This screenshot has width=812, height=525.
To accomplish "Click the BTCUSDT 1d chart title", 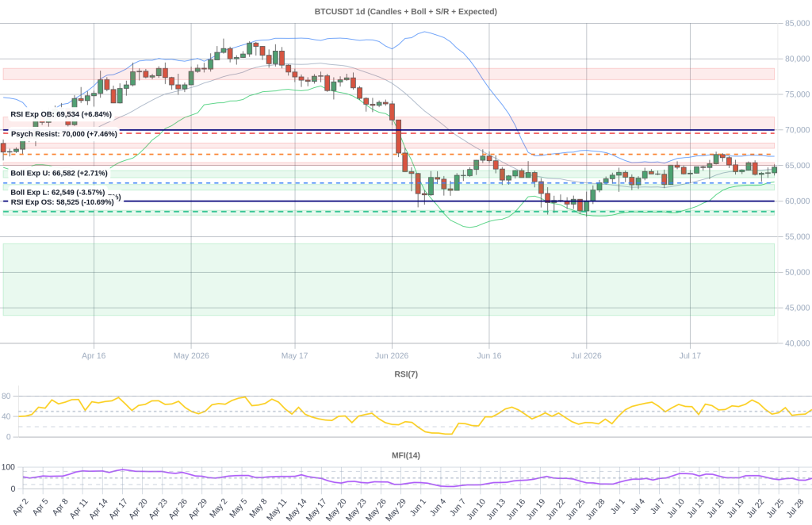I will point(405,11).
